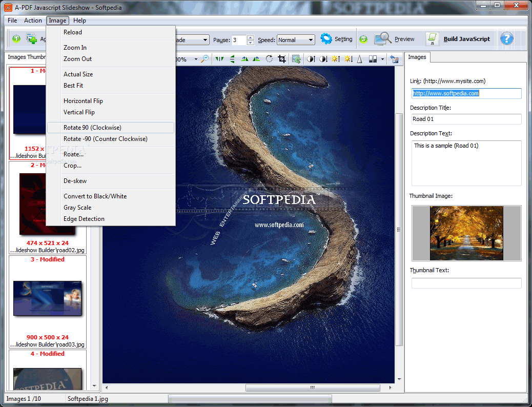Choose Zoom In from the Image menu

tap(111, 48)
